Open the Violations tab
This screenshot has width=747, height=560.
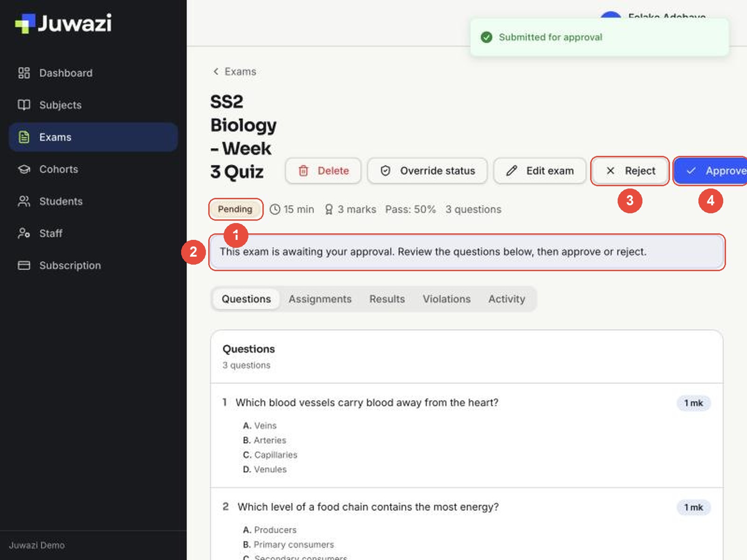447,299
